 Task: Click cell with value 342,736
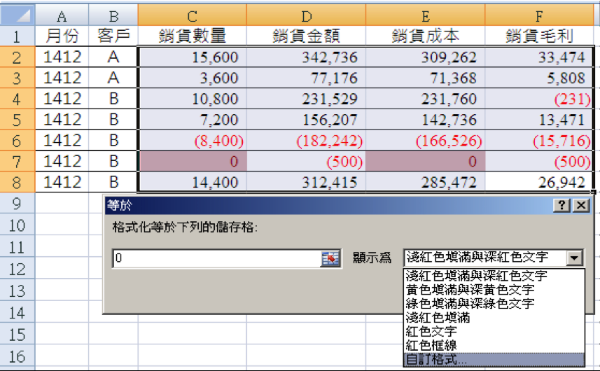point(306,57)
